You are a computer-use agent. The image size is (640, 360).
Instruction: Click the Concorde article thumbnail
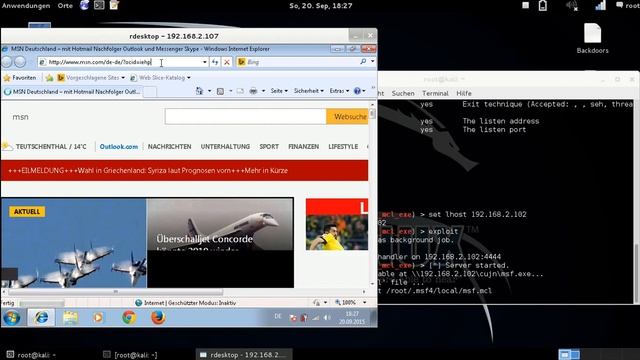click(x=220, y=243)
